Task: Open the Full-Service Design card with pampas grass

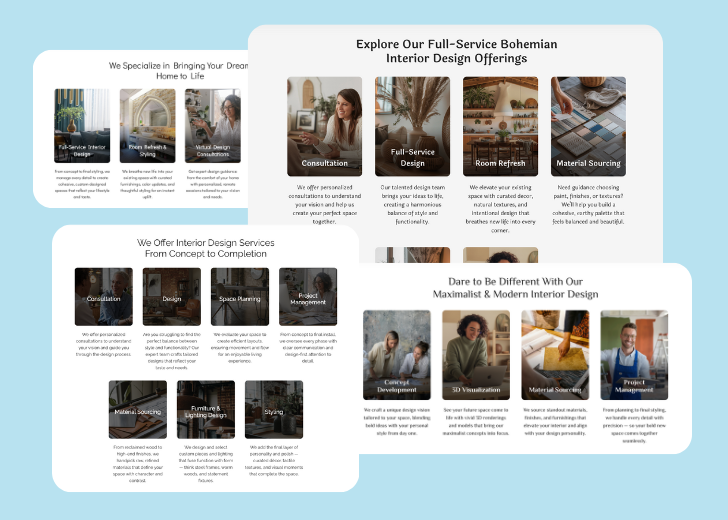Action: [x=412, y=126]
